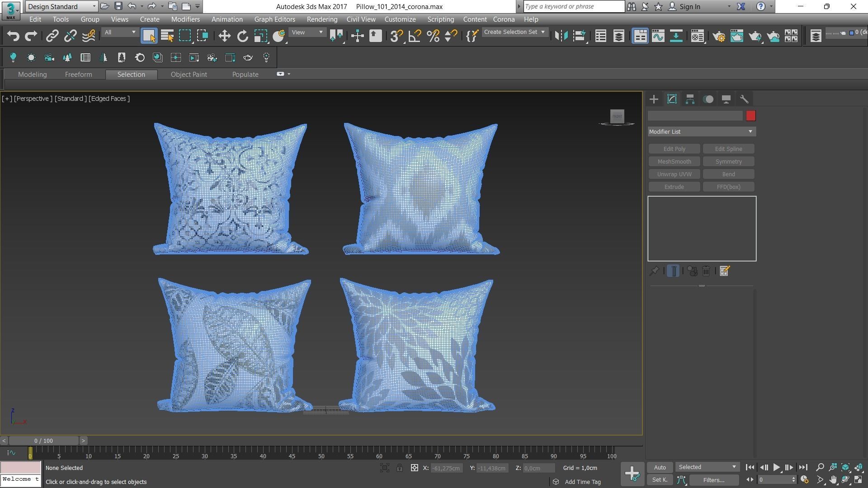The height and width of the screenshot is (488, 868).
Task: Open the Graph Editors menu
Action: click(x=274, y=19)
